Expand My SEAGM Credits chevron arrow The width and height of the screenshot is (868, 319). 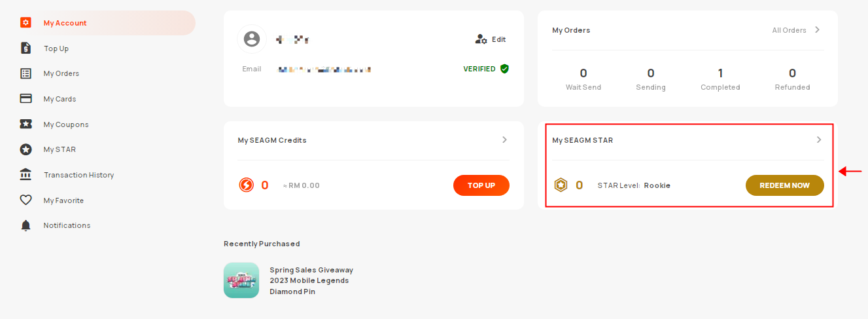tap(504, 140)
